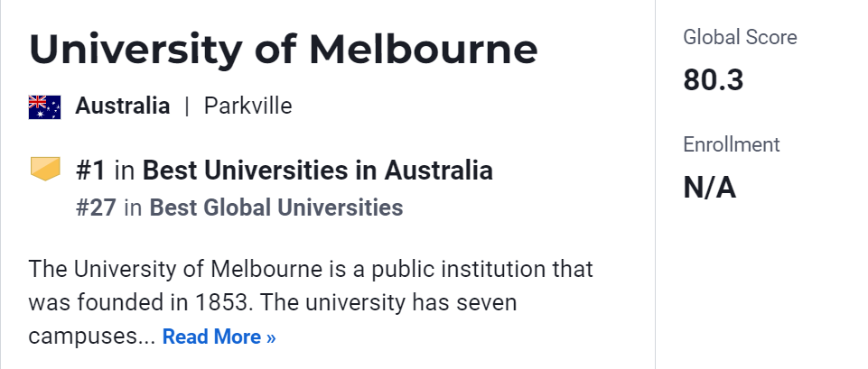The image size is (868, 369).
Task: Click the Global Score label
Action: click(740, 38)
